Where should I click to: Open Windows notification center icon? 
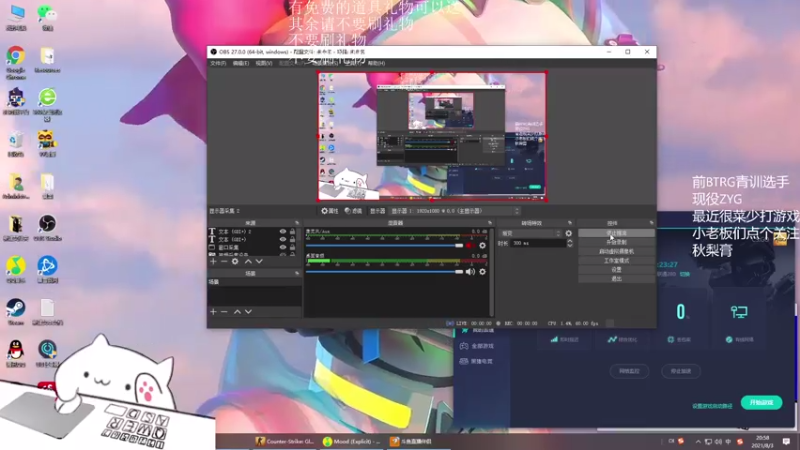coord(786,441)
